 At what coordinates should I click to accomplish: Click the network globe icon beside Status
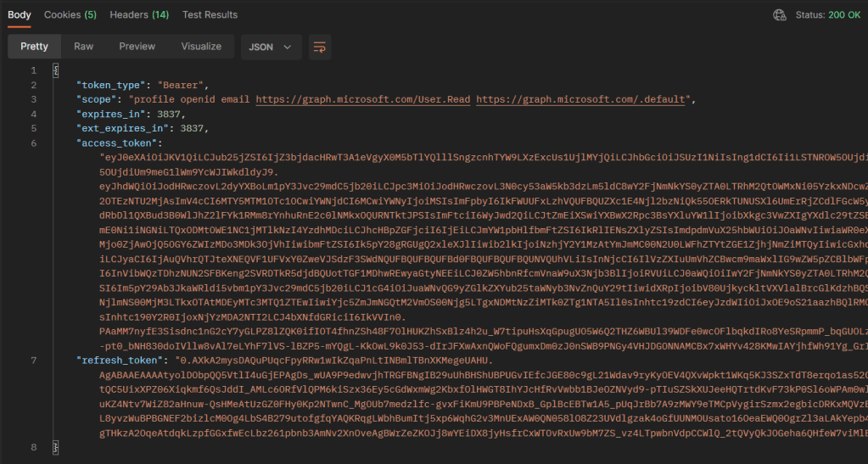[779, 15]
